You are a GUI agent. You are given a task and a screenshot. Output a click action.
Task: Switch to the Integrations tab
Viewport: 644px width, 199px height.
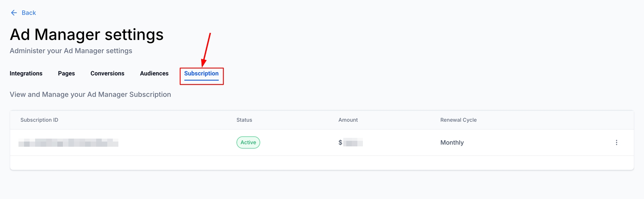point(26,73)
